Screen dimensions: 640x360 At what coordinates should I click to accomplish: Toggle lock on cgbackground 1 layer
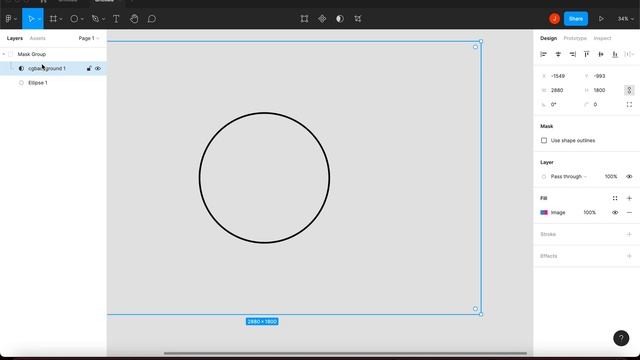point(89,69)
